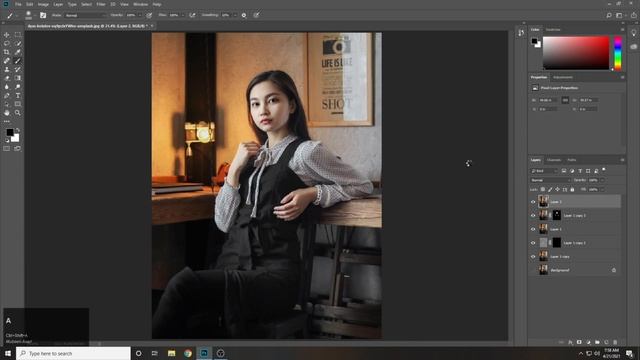Open the Flow value dropdown arrow

(182, 15)
